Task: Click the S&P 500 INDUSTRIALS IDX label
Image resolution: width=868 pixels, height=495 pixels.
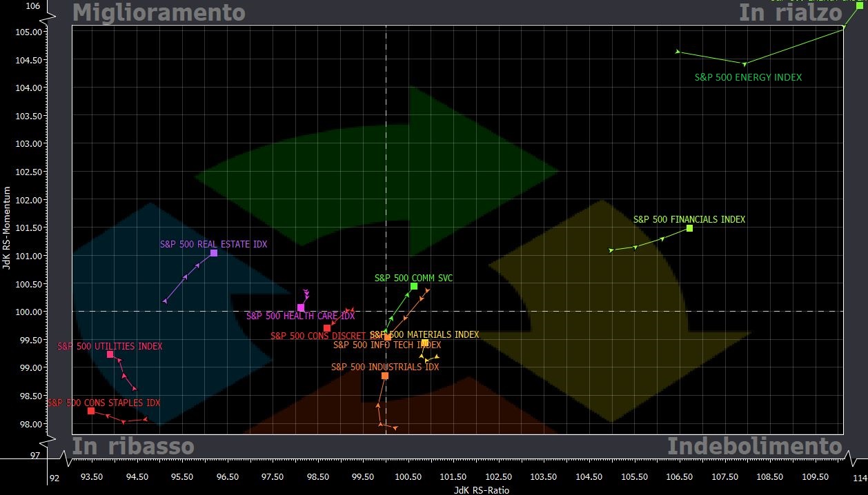Action: [x=385, y=367]
